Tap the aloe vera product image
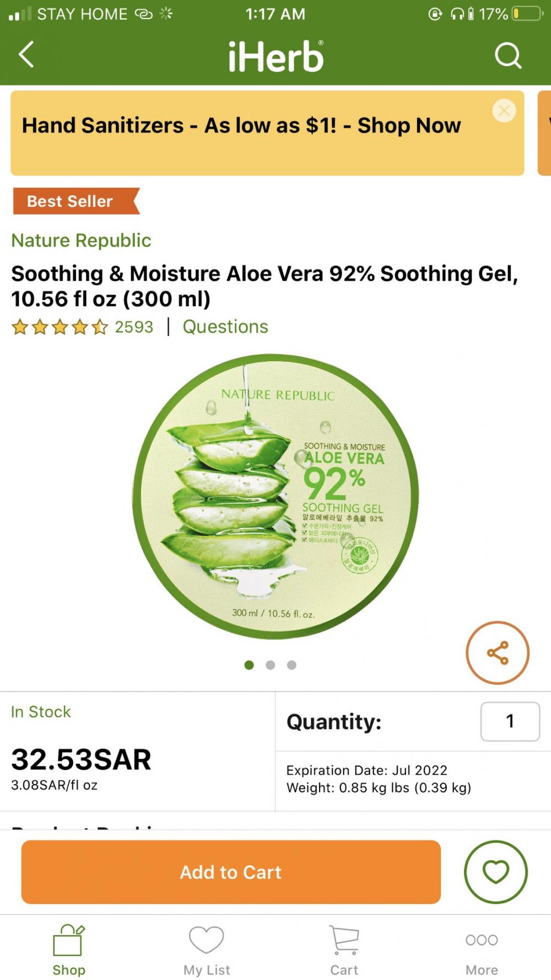The width and height of the screenshot is (551, 980). pos(275,496)
